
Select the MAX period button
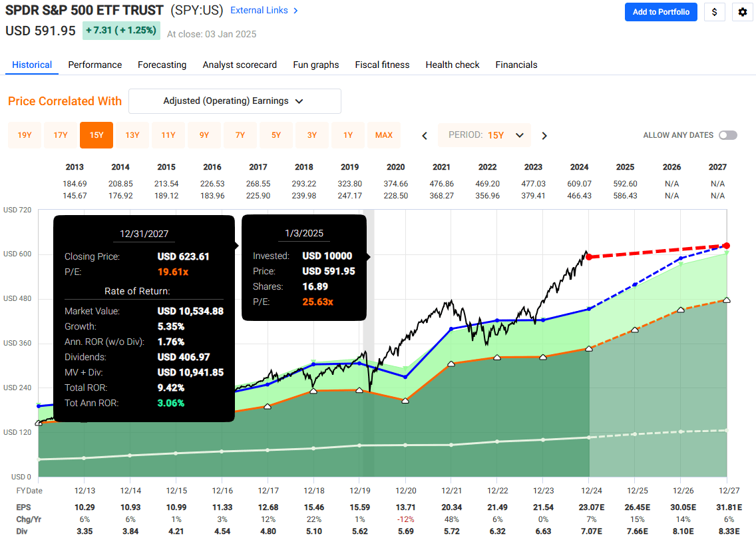click(x=384, y=135)
